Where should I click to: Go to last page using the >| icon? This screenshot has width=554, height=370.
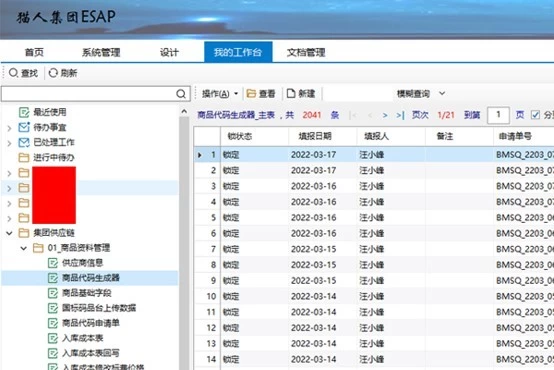(x=400, y=115)
